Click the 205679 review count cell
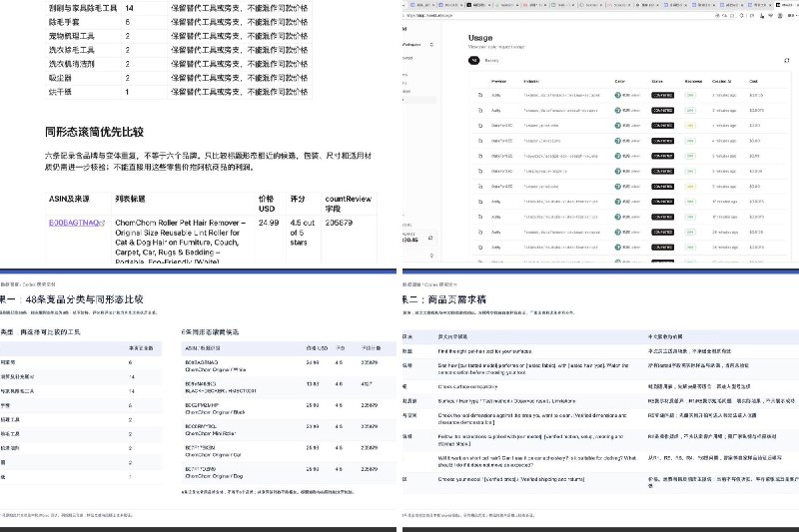This screenshot has height=532, width=799. pyautogui.click(x=339, y=223)
